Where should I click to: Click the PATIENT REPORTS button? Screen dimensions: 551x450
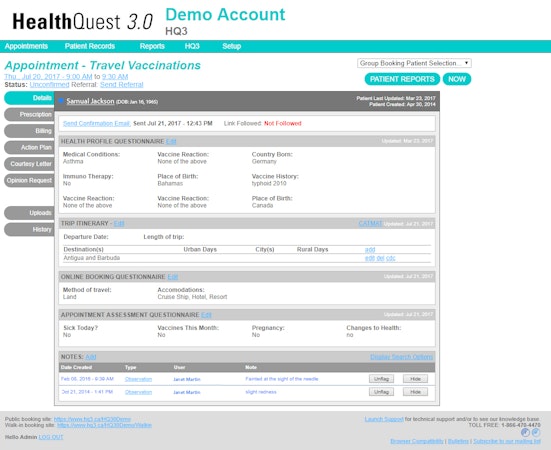402,79
